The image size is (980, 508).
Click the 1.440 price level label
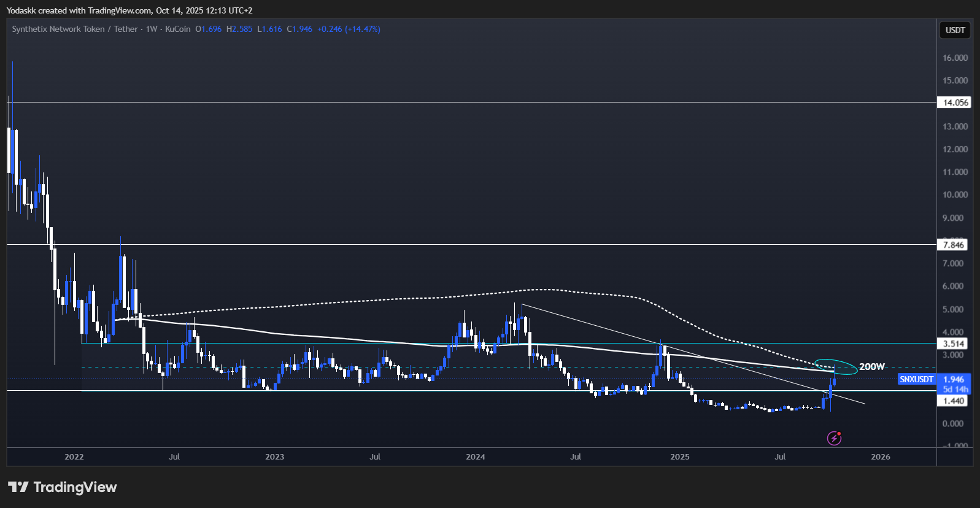(x=954, y=401)
